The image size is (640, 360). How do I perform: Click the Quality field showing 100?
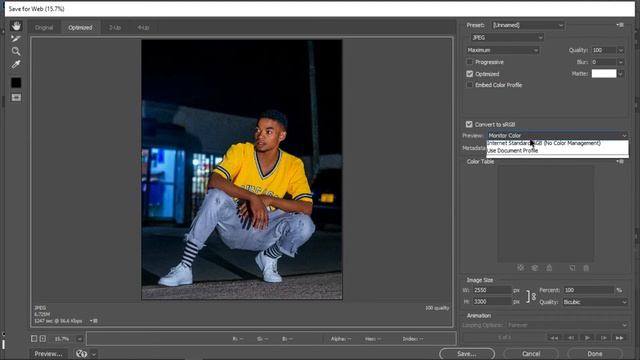(604, 50)
